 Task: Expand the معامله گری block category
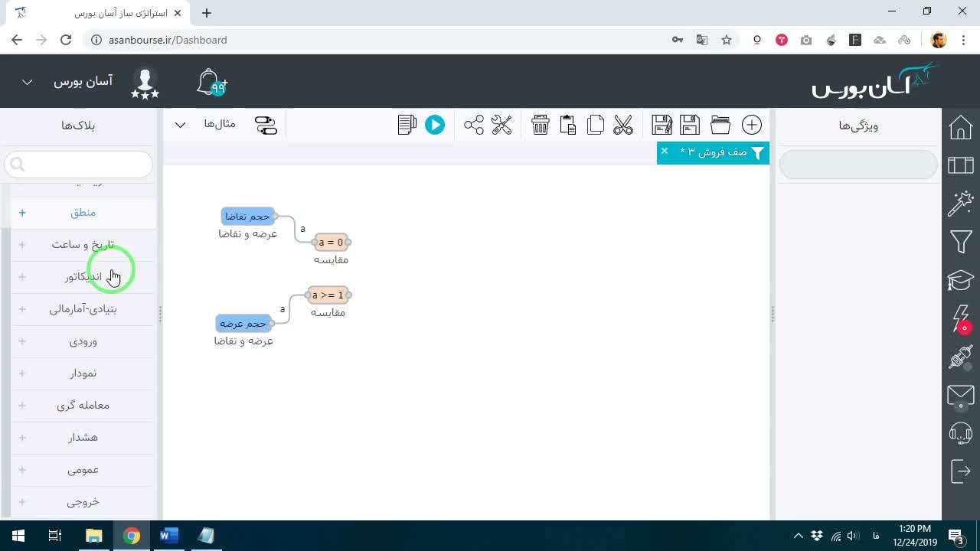[83, 405]
